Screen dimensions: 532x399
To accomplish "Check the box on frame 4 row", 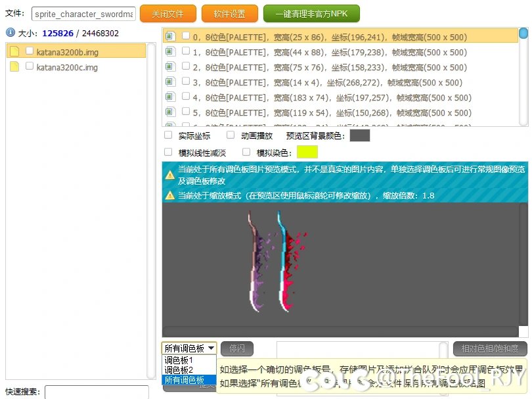I will pyautogui.click(x=186, y=96).
